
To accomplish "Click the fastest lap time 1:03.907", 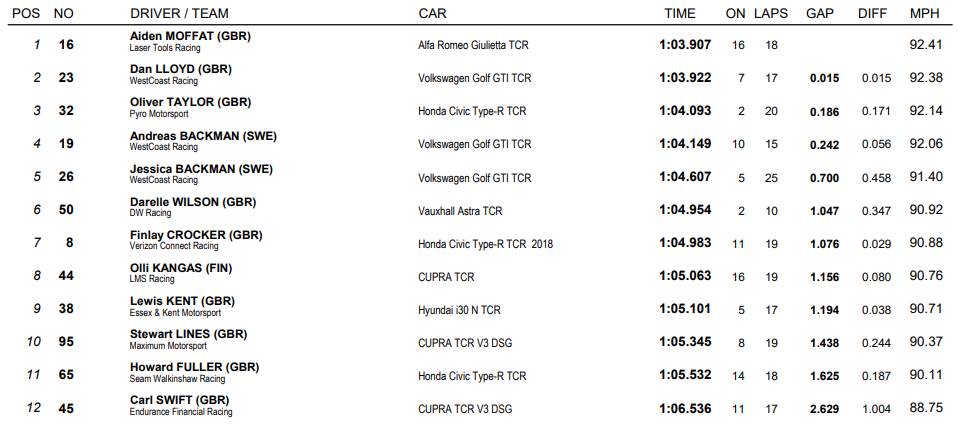I will tap(685, 44).
